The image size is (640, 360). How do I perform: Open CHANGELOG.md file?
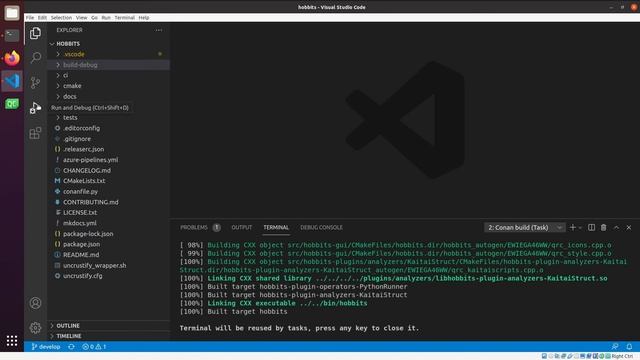[87, 170]
